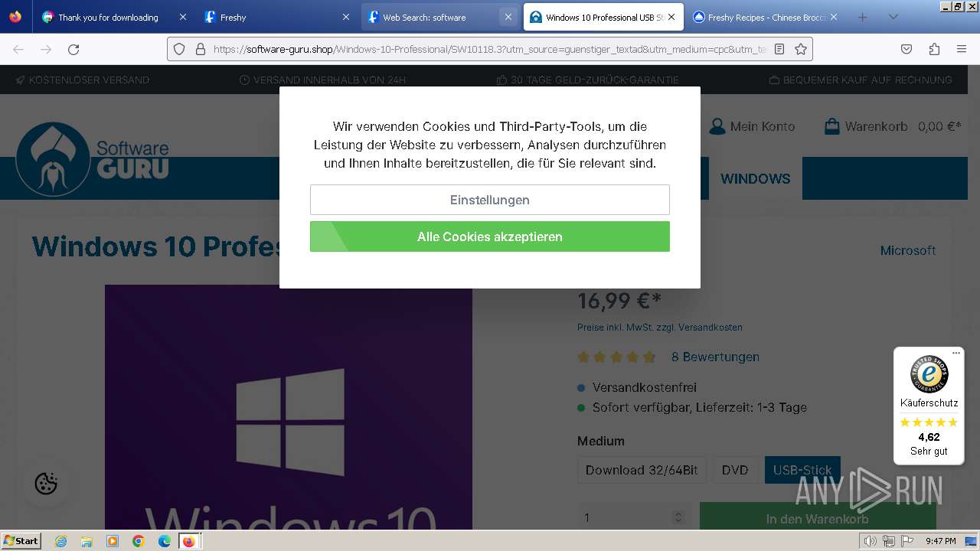This screenshot has height=551, width=980.
Task: Switch to Freshy Recipes Chinese Broccoli tab
Action: (x=766, y=17)
